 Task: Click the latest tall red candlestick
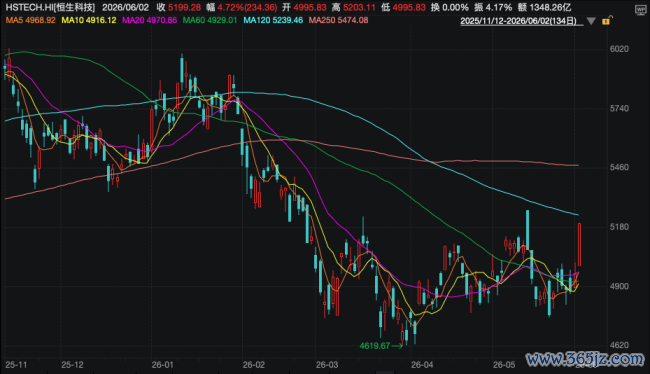(x=579, y=245)
